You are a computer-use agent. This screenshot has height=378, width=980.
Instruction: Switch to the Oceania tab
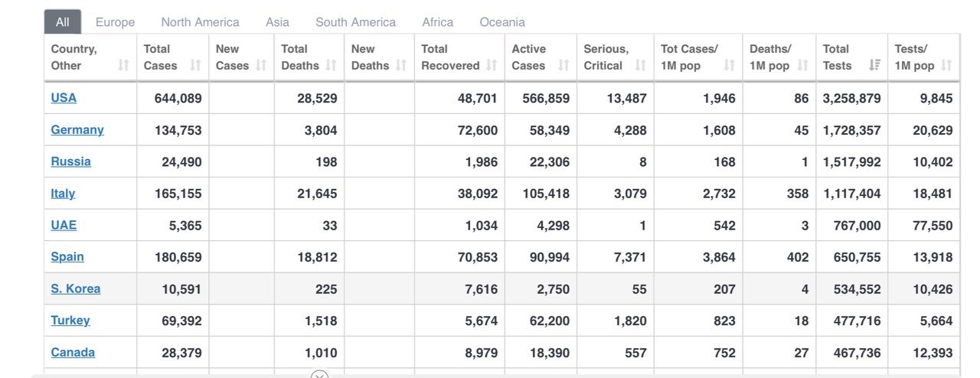(x=502, y=22)
